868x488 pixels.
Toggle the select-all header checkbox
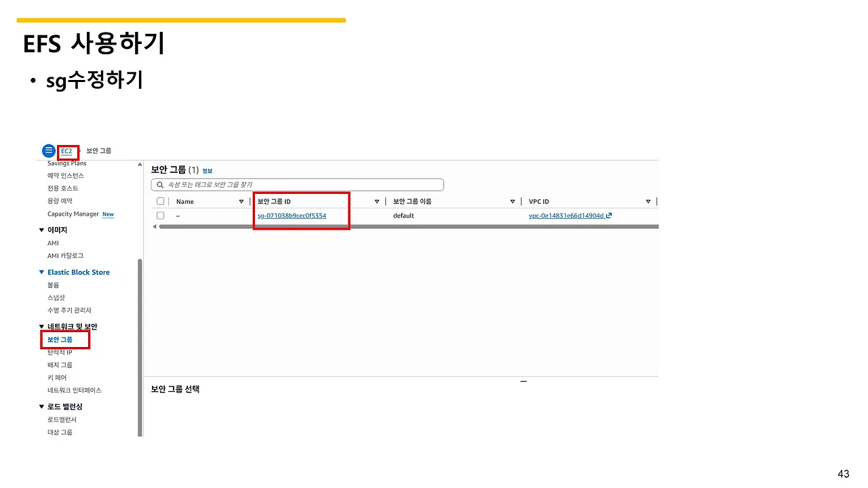[161, 201]
